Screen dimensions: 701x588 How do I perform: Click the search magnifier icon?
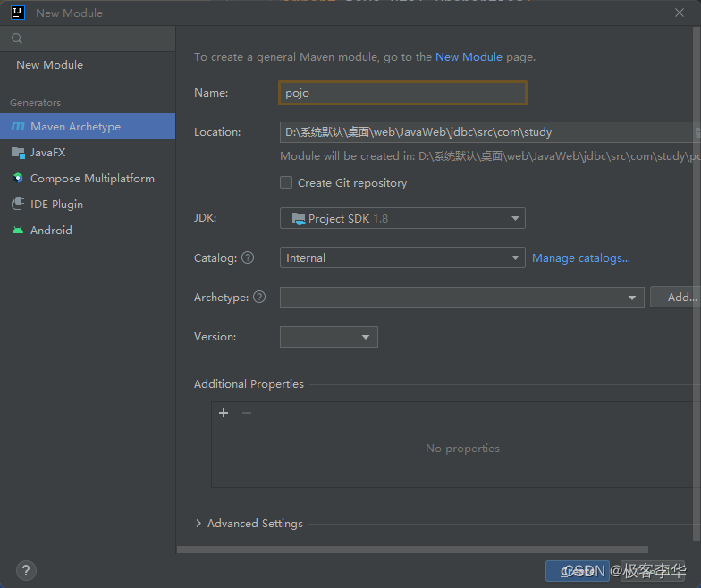point(17,38)
